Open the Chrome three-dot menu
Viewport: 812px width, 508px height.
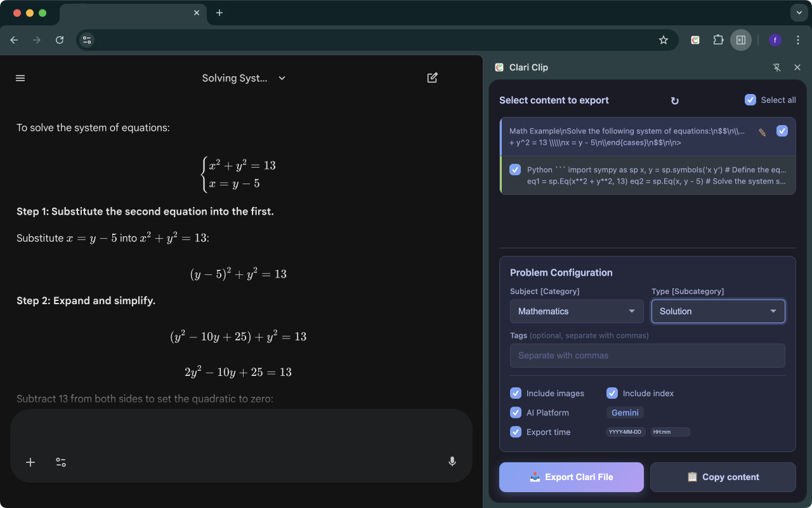tap(798, 40)
